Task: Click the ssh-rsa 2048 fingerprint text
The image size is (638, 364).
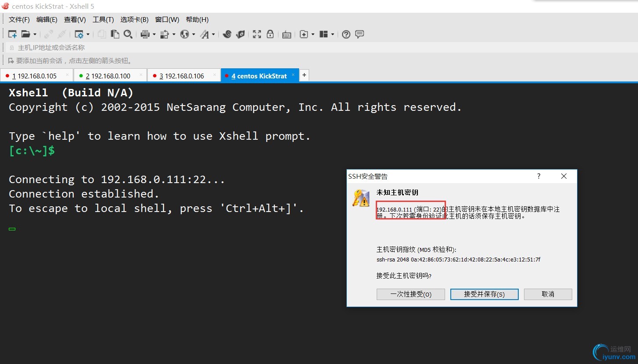Action: coord(458,260)
